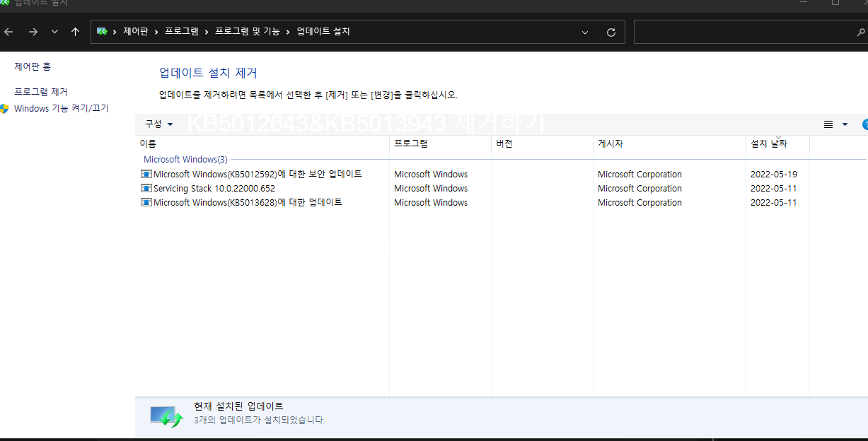Click Microsoft Windows program cell for Servicing Stack

click(431, 188)
